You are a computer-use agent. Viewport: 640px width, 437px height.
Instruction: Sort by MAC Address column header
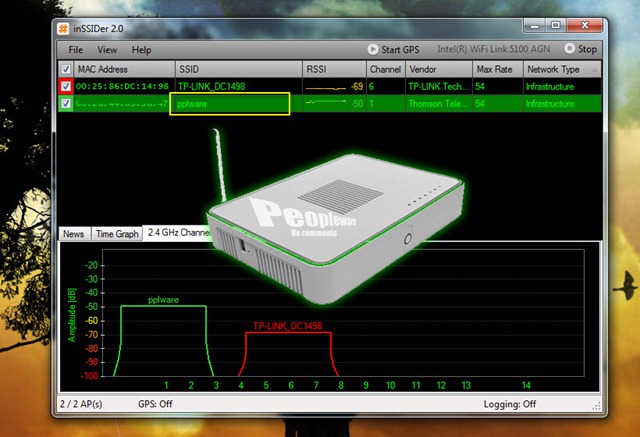pyautogui.click(x=124, y=69)
